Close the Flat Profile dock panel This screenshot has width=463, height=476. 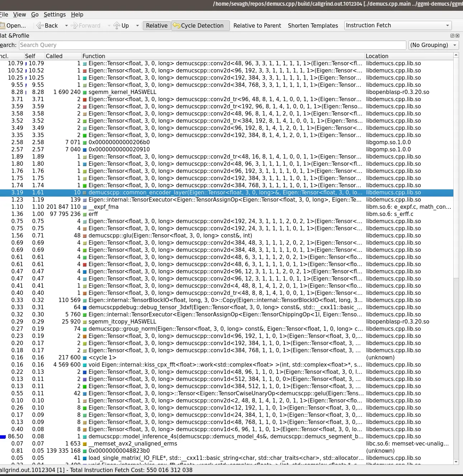pos(457,36)
